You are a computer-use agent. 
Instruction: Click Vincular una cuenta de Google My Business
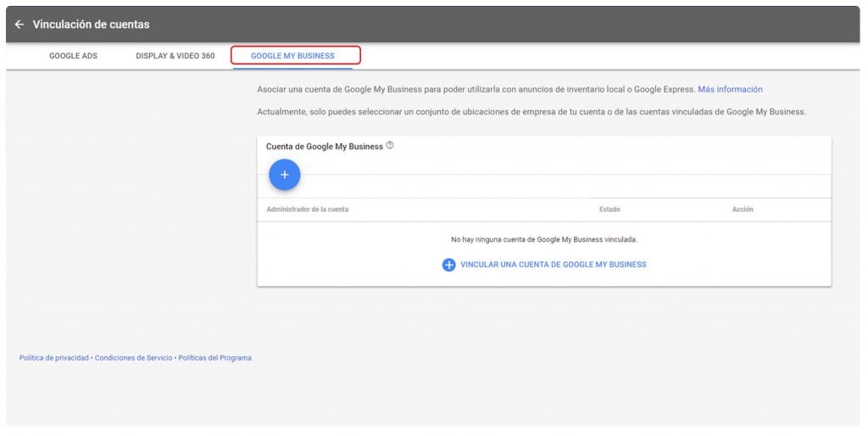pos(553,265)
